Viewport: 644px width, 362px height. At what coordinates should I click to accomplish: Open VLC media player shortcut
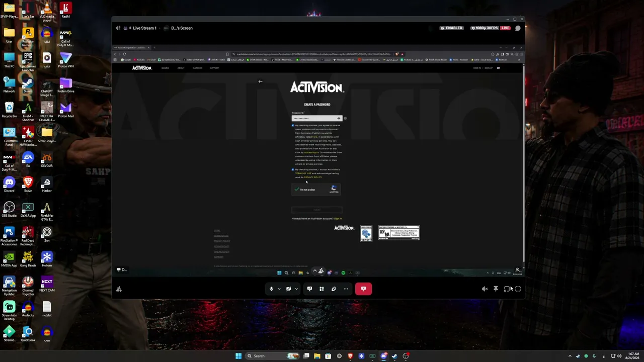tap(47, 12)
